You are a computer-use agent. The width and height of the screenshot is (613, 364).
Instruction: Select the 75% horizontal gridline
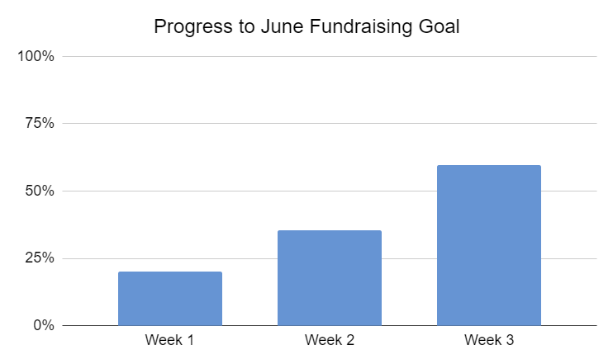coord(330,124)
